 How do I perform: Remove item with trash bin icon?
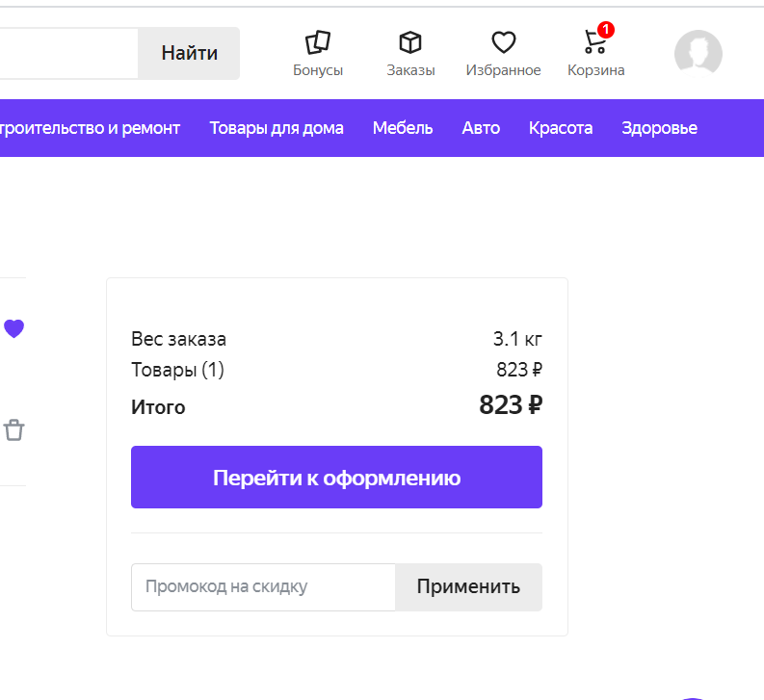tap(14, 430)
